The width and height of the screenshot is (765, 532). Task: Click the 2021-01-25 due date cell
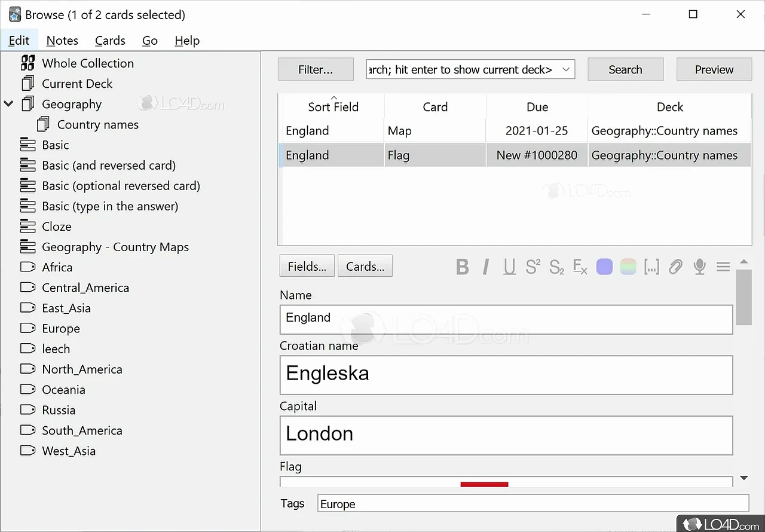coord(537,131)
